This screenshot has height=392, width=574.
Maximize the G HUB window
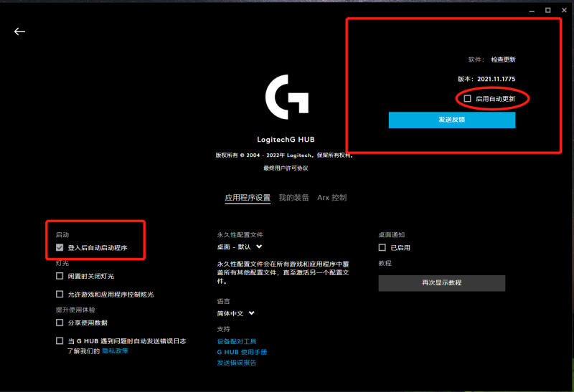(x=547, y=10)
